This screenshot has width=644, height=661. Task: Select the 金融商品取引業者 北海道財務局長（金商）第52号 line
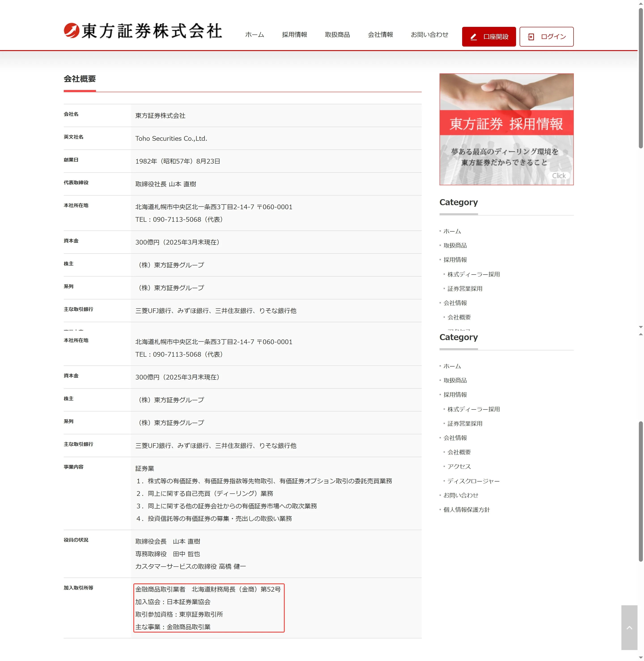[208, 590]
